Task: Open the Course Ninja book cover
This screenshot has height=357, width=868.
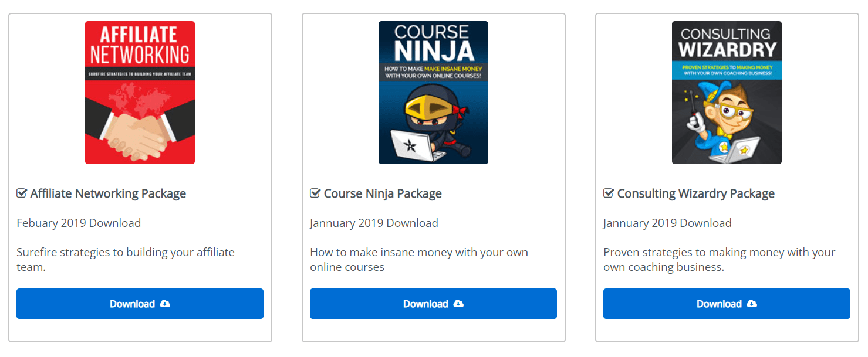Action: click(x=433, y=93)
